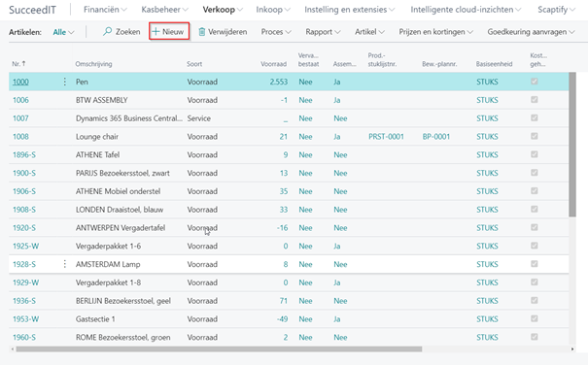Open Intelligente cloud-inzichten menu
Viewport: 588px width, 365px height.
(x=466, y=10)
